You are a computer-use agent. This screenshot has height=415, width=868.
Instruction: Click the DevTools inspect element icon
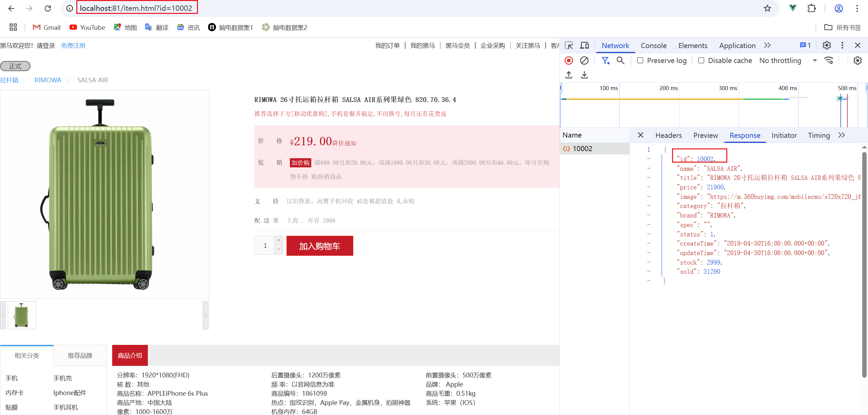click(x=569, y=45)
